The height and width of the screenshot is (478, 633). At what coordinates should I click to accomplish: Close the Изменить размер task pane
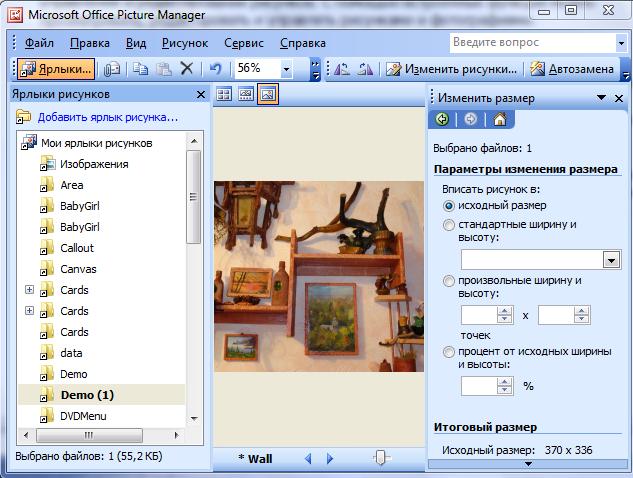coord(618,98)
